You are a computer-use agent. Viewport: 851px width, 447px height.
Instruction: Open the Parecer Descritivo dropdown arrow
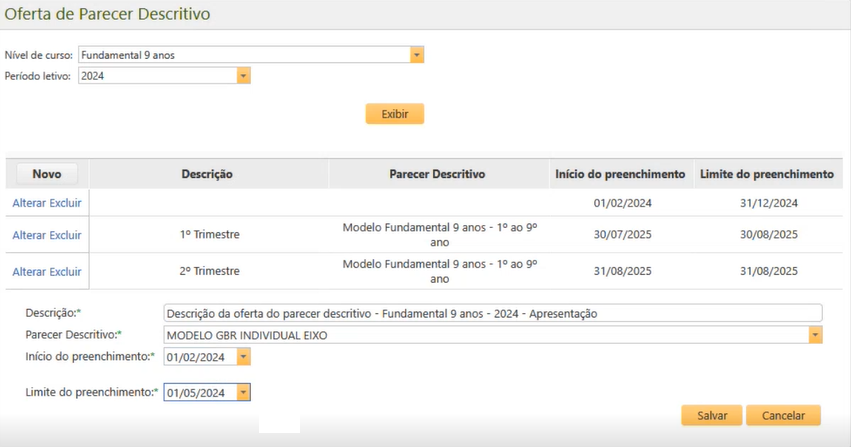coord(815,335)
